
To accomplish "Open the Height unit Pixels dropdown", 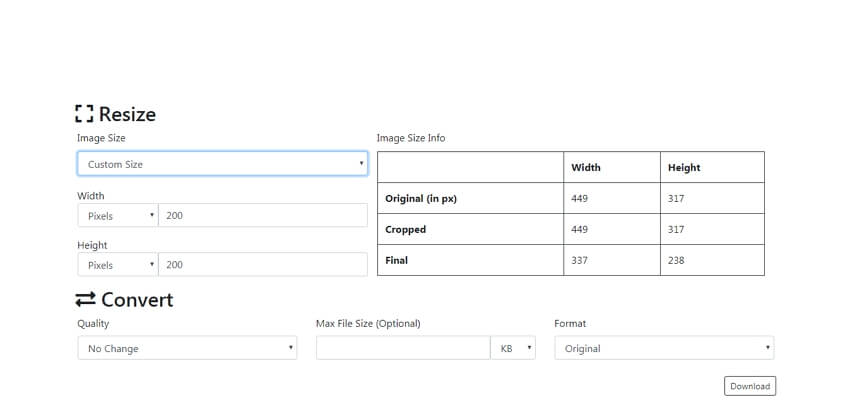I will [118, 265].
